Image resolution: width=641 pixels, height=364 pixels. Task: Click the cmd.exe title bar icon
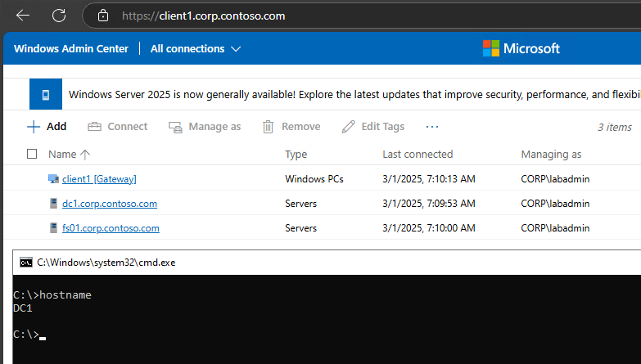point(26,263)
